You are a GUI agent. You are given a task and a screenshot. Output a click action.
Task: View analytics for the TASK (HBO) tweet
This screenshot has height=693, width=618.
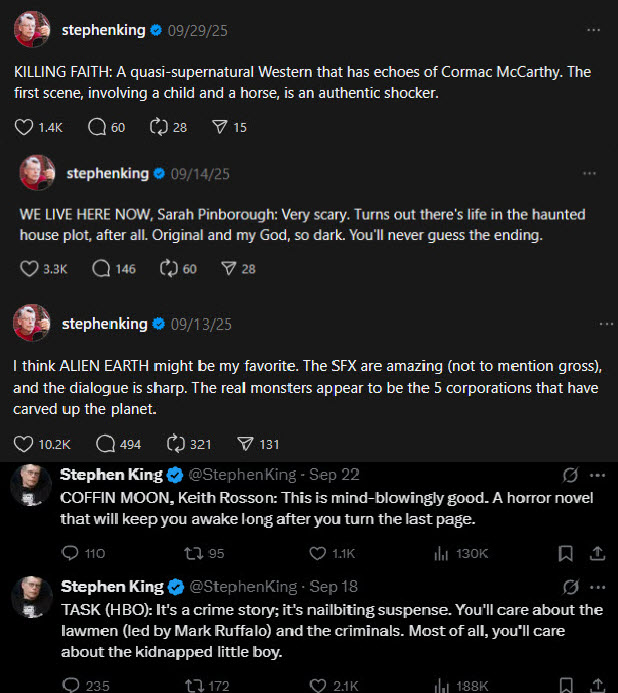pos(441,685)
